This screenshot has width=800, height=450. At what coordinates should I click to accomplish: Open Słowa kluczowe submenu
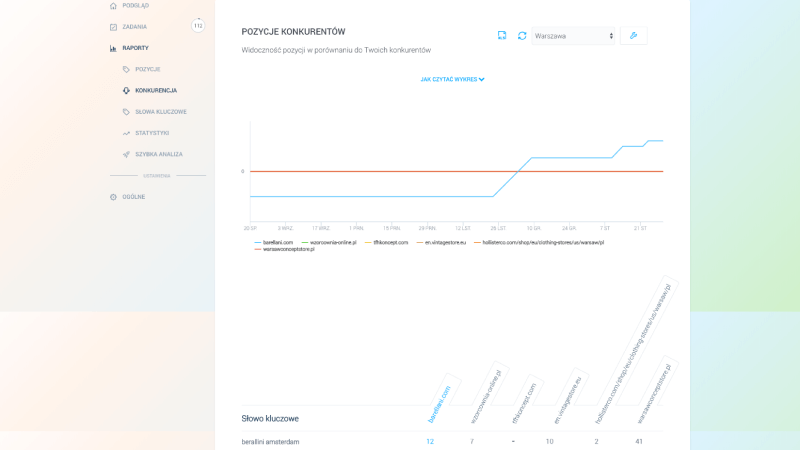pyautogui.click(x=161, y=112)
